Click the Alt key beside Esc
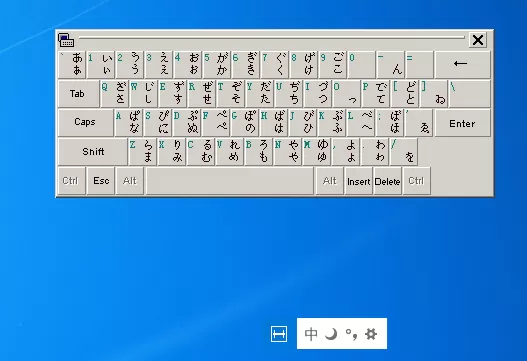This screenshot has width=527, height=361. point(129,180)
